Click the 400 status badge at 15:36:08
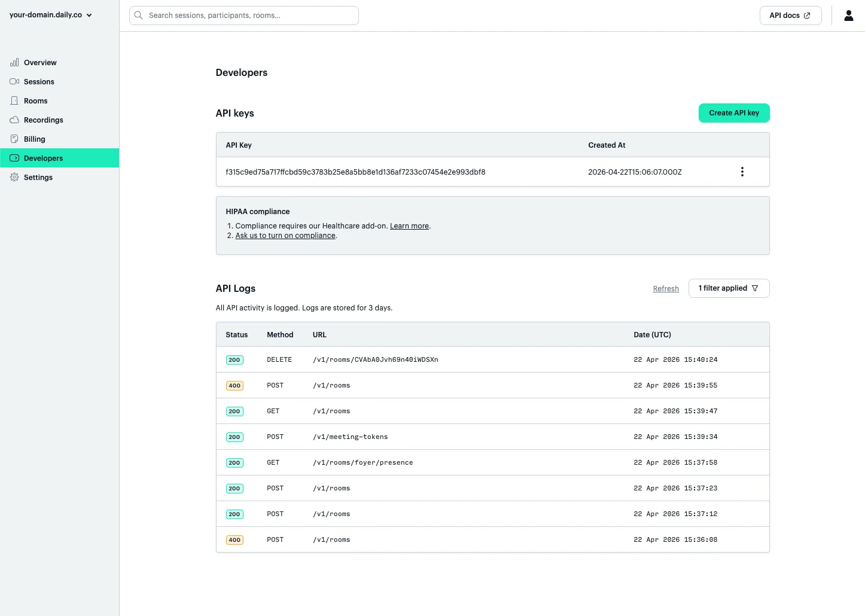865x616 pixels. (234, 540)
